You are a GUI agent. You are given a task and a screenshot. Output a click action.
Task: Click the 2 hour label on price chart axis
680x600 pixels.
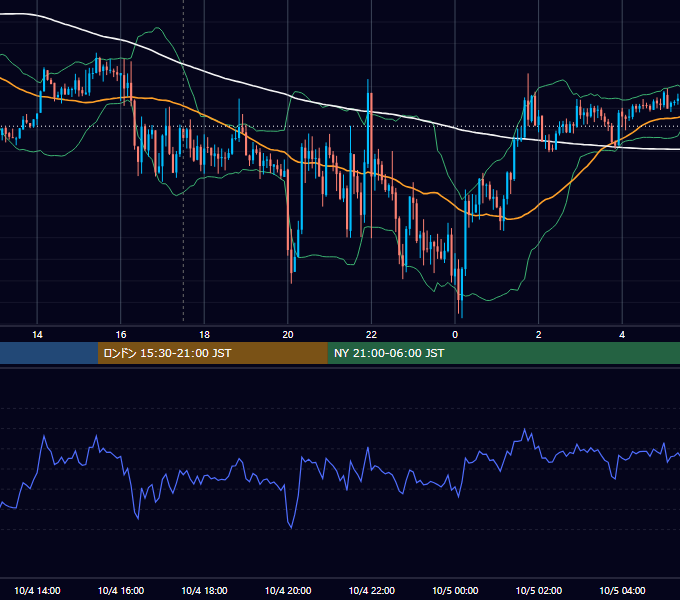(x=539, y=335)
